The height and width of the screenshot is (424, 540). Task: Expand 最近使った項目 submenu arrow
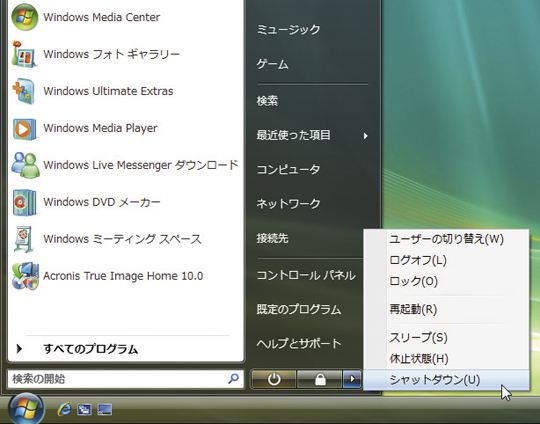[x=366, y=136]
